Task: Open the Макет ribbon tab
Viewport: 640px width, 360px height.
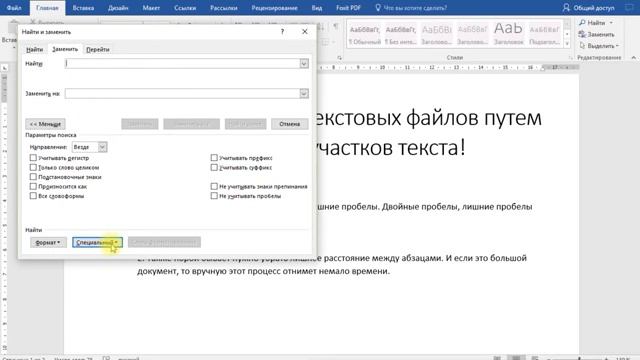Action: coord(151,8)
